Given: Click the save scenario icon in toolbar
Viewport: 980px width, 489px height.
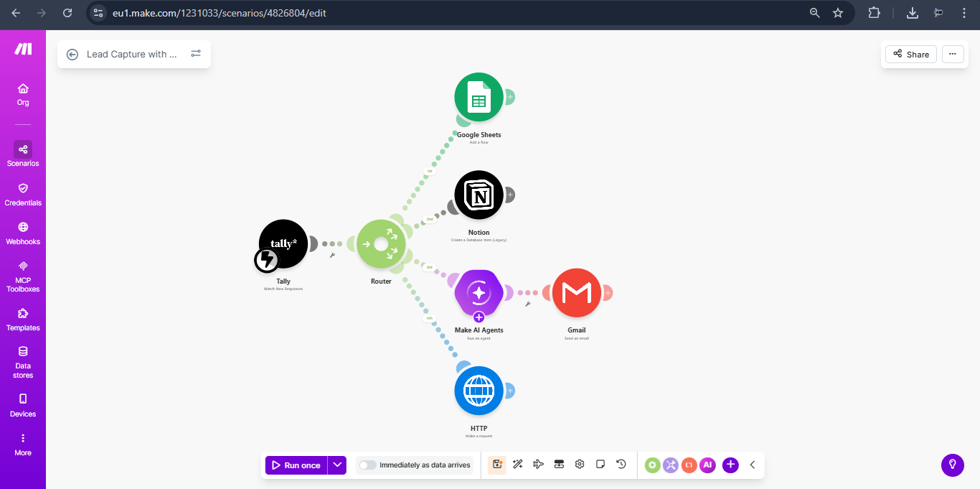Looking at the screenshot, I should tap(497, 465).
